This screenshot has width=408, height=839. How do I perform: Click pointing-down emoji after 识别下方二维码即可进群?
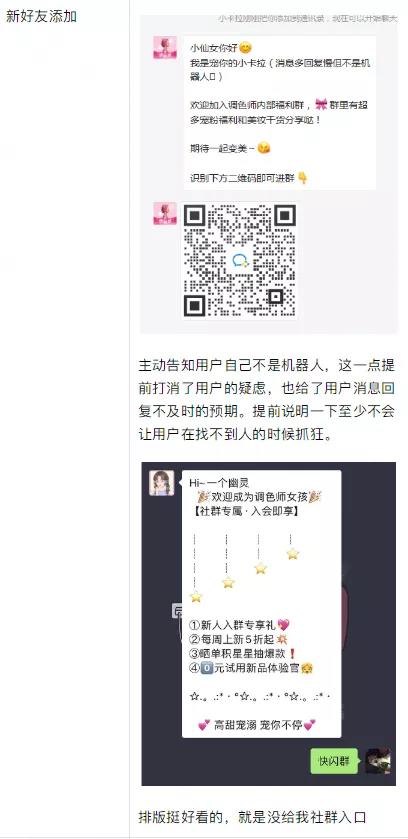[303, 178]
